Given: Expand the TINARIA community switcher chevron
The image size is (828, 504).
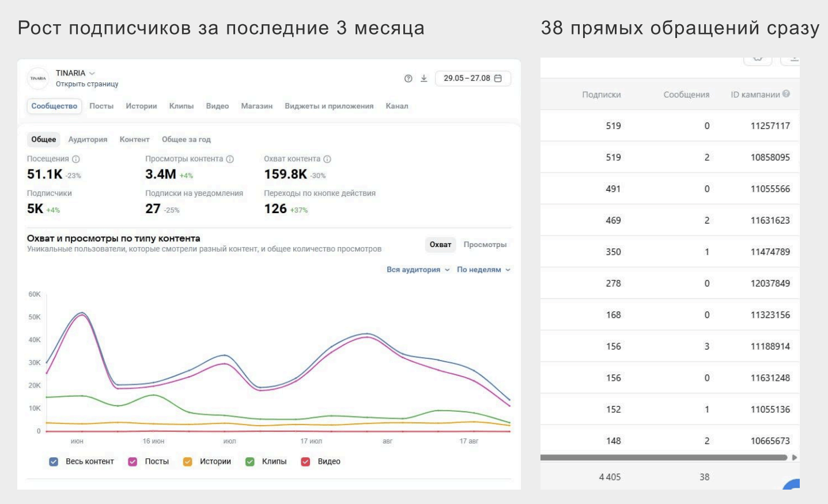Looking at the screenshot, I should point(92,73).
